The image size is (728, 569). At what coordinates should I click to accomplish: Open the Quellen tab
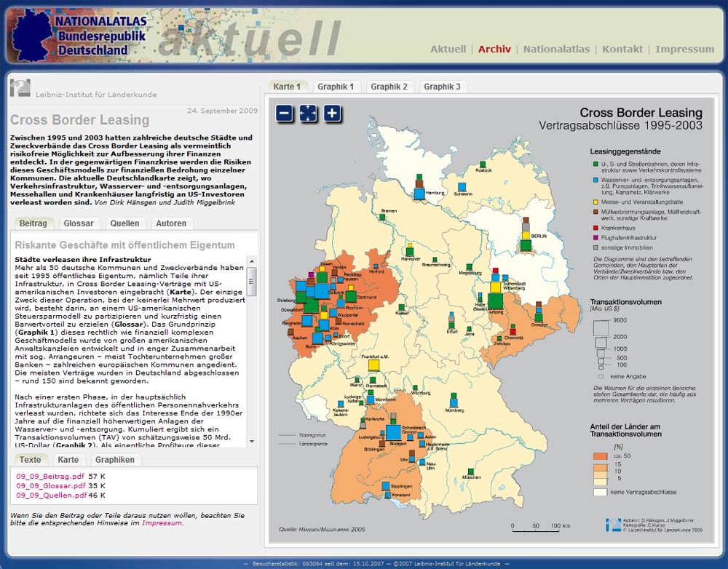pyautogui.click(x=125, y=223)
